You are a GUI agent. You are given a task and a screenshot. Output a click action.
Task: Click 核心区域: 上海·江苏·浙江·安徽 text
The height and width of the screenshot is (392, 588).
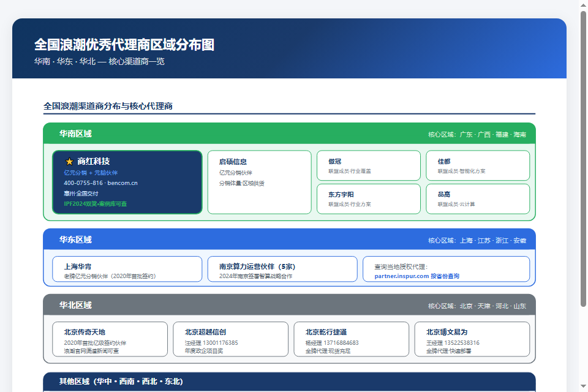pos(477,241)
